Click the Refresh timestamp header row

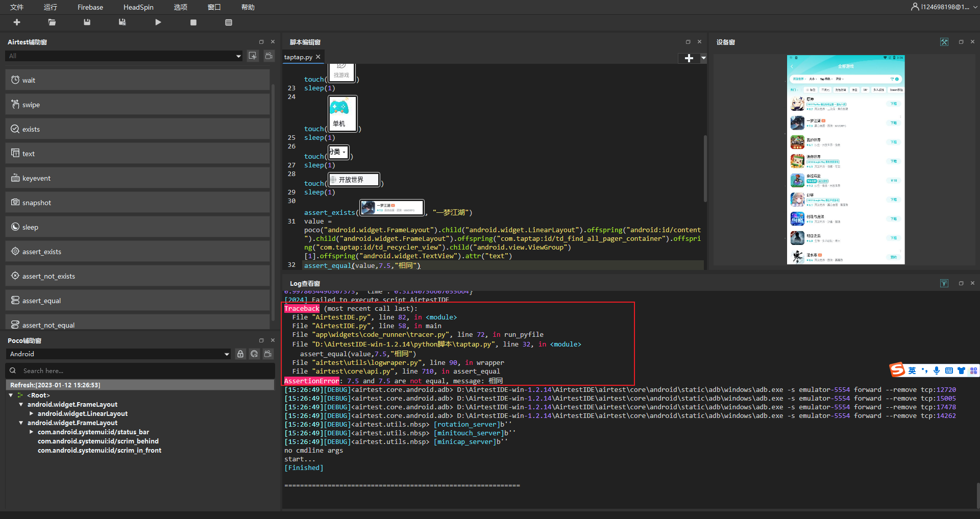(x=140, y=385)
